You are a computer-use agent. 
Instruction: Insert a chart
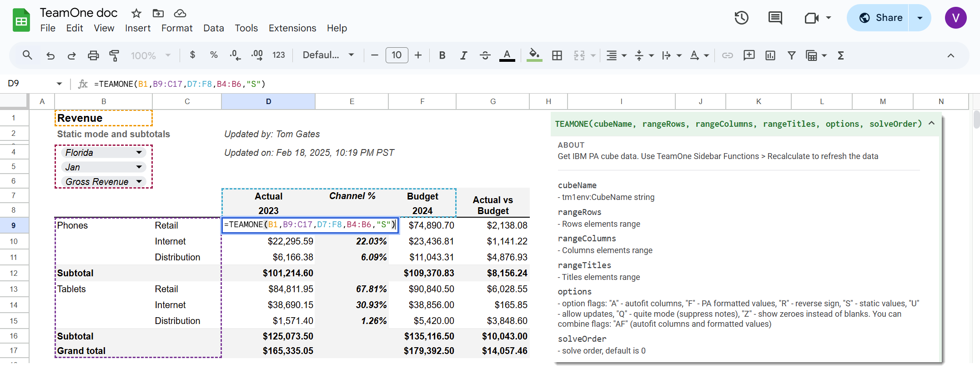[x=770, y=55]
